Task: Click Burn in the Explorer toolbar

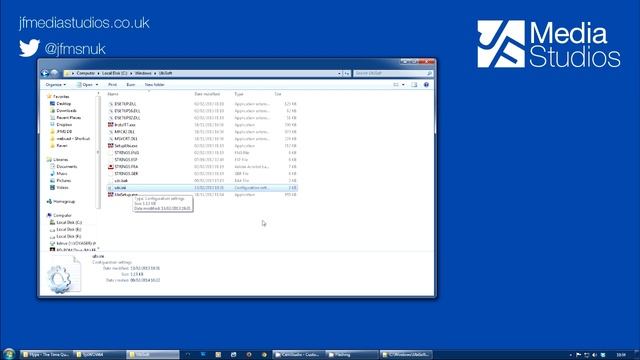Action: point(131,84)
